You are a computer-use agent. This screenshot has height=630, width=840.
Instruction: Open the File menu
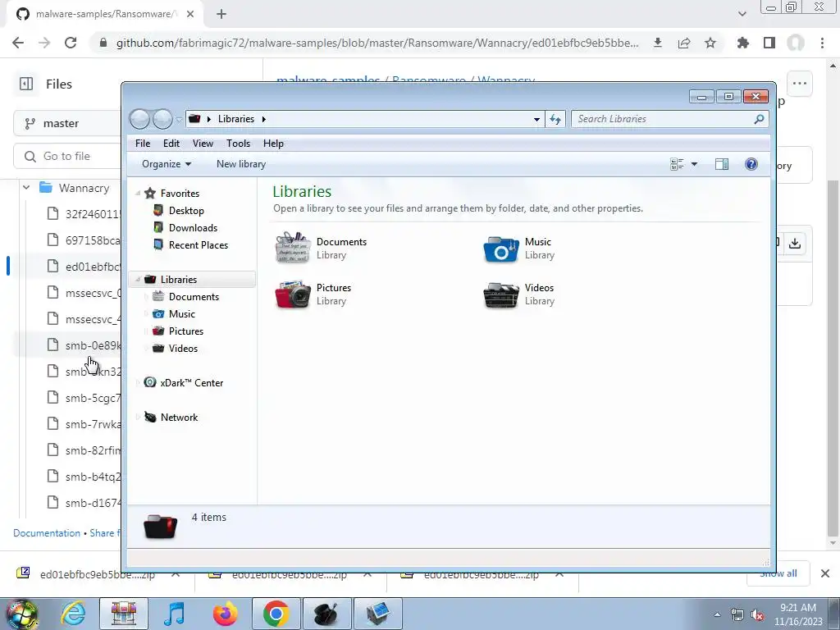pyautogui.click(x=143, y=144)
